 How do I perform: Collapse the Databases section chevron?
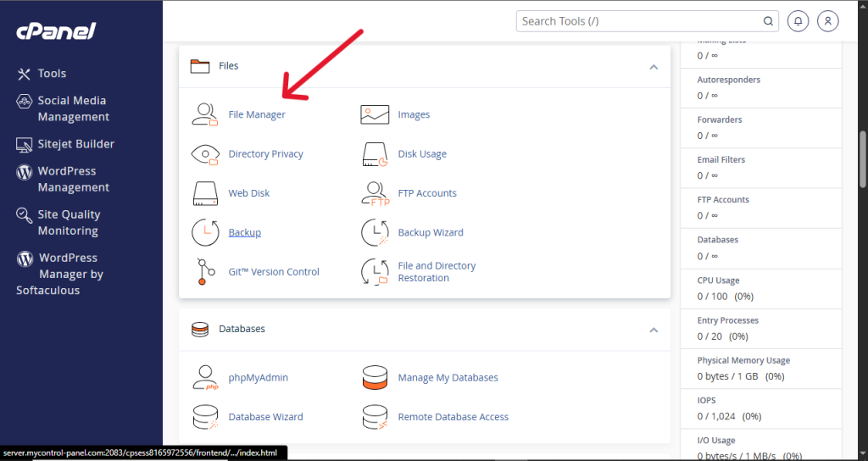click(x=654, y=330)
